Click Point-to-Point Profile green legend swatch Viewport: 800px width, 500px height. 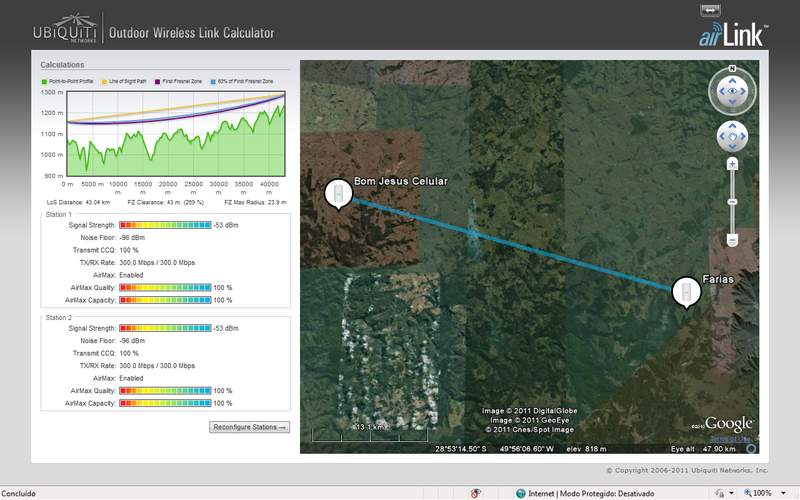44,82
